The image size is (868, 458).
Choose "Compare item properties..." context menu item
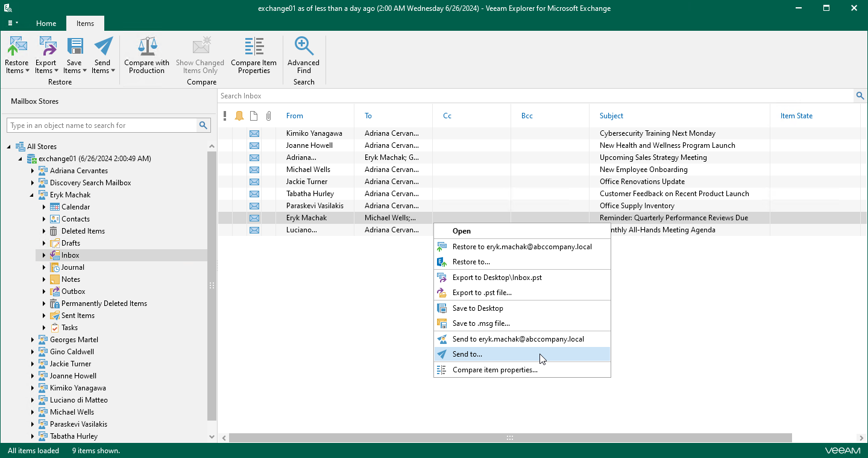pyautogui.click(x=495, y=370)
